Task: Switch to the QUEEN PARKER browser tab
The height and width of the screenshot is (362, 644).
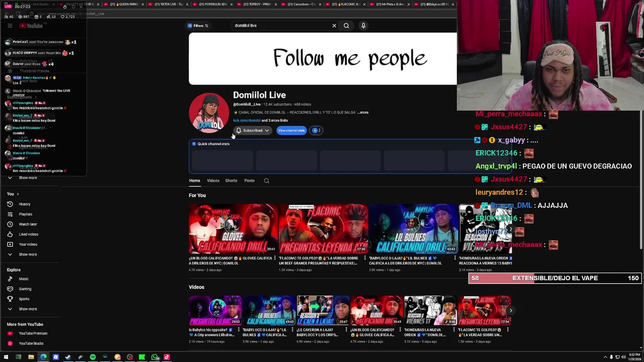Action: point(124,4)
